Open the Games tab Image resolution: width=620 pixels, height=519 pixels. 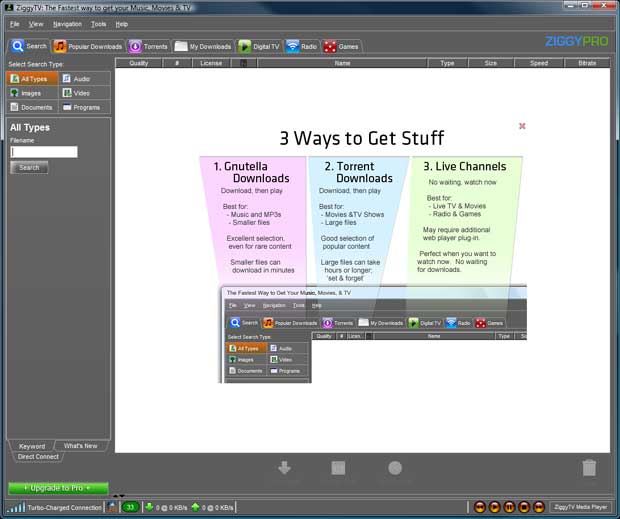pyautogui.click(x=343, y=46)
